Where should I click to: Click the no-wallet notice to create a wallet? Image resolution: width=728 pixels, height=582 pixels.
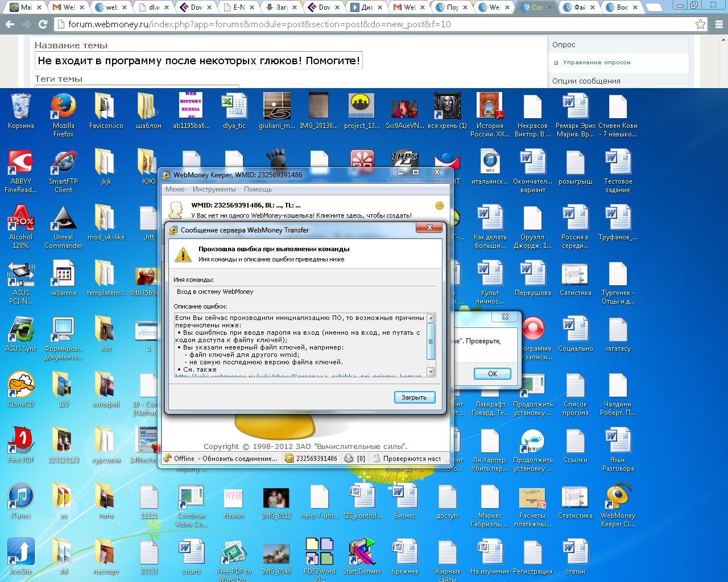(x=301, y=215)
